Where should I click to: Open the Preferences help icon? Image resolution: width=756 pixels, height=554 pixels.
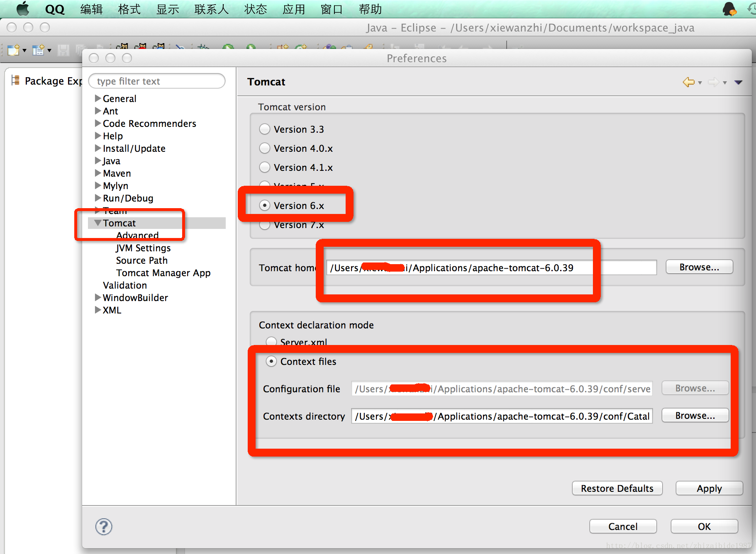click(104, 527)
